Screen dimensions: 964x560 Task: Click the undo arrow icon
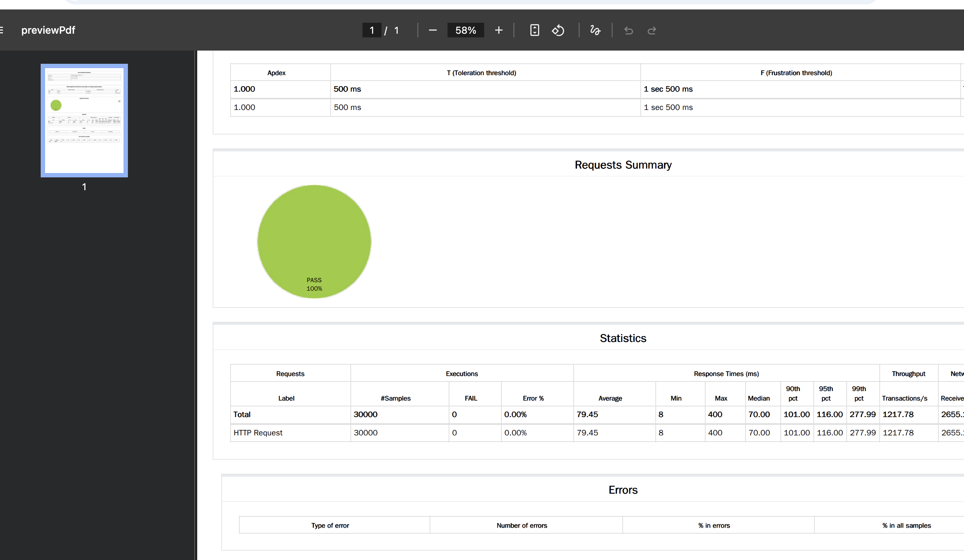click(629, 30)
